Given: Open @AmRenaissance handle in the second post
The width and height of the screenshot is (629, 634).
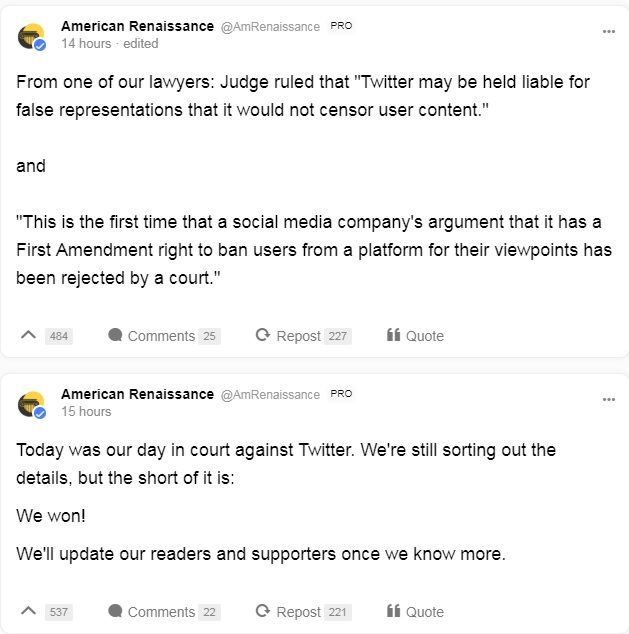Looking at the screenshot, I should 270,395.
